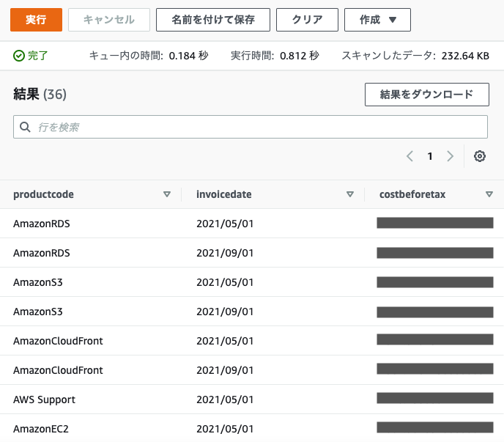Viewport: 504px width, 442px height.
Task: Sort by costbeforetax column arrow
Action: pos(489,194)
